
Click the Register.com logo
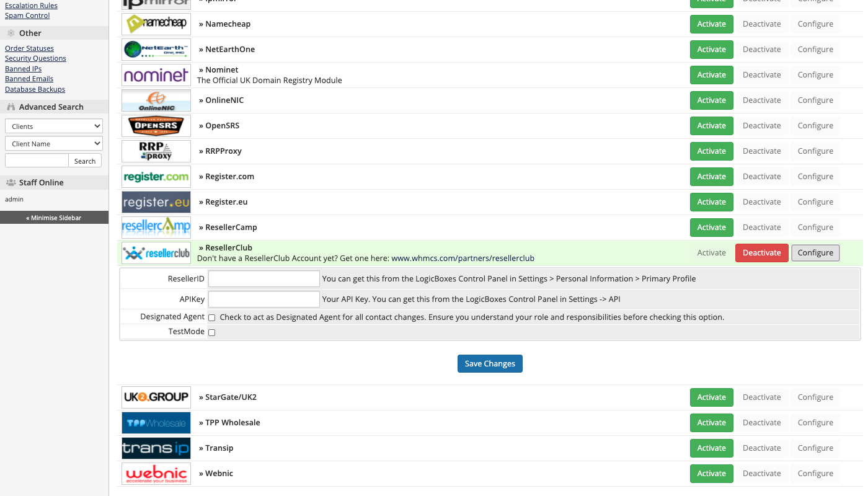tap(156, 177)
